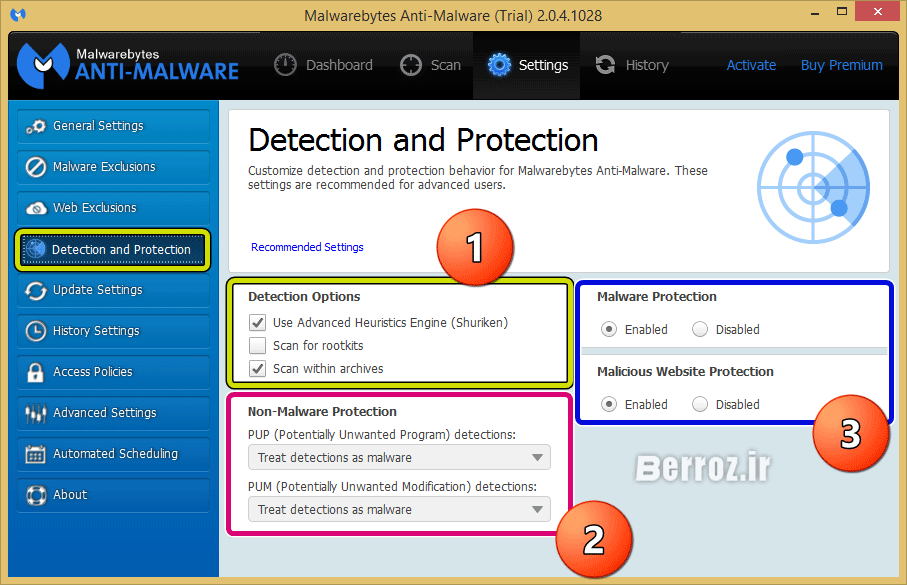Select Malware Protection Enabled radio
Viewport: 907px width, 585px height.
pyautogui.click(x=609, y=329)
